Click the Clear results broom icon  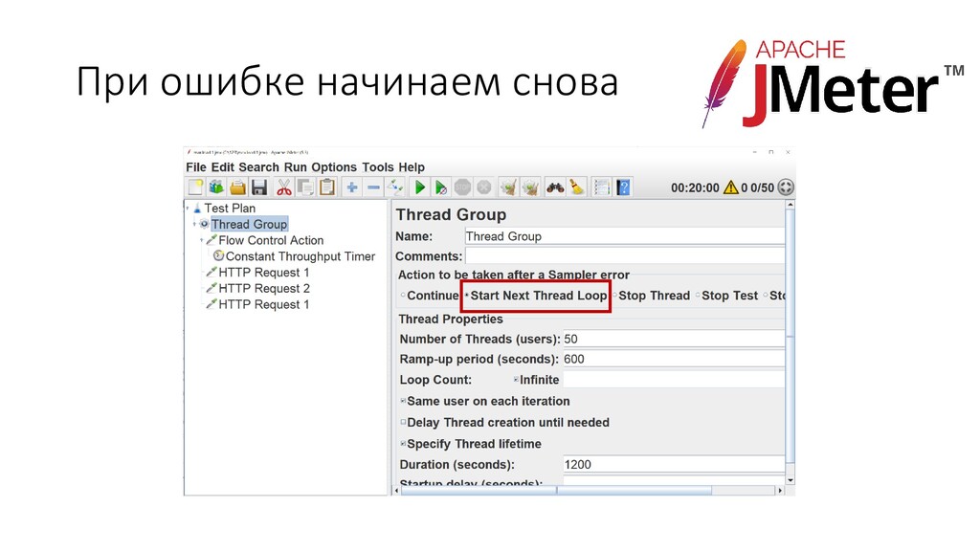tap(509, 187)
